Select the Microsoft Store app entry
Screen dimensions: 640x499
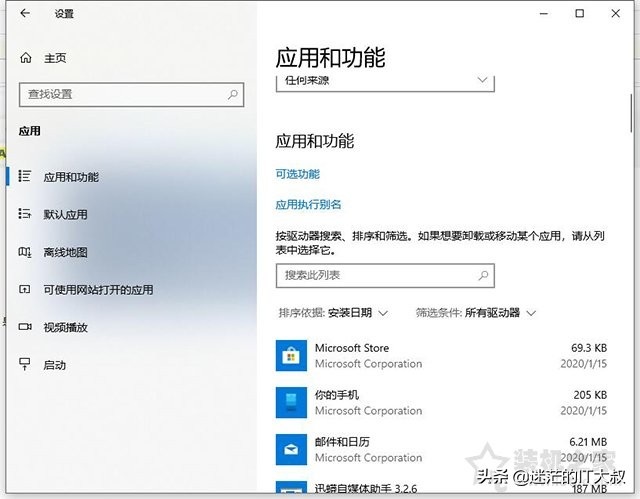coord(441,355)
